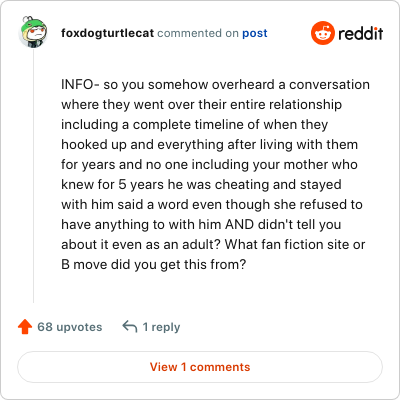
Task: Click the "View 1 comments" button
Action: point(200,367)
